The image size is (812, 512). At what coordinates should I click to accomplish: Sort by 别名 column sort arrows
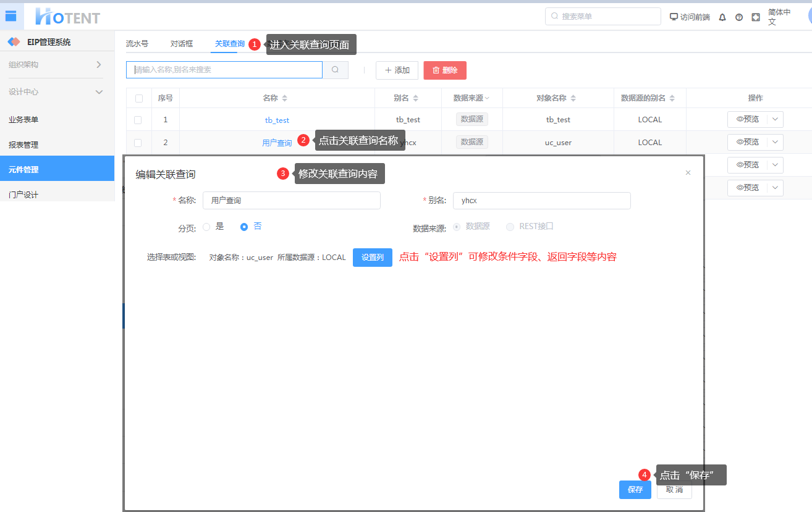point(416,98)
